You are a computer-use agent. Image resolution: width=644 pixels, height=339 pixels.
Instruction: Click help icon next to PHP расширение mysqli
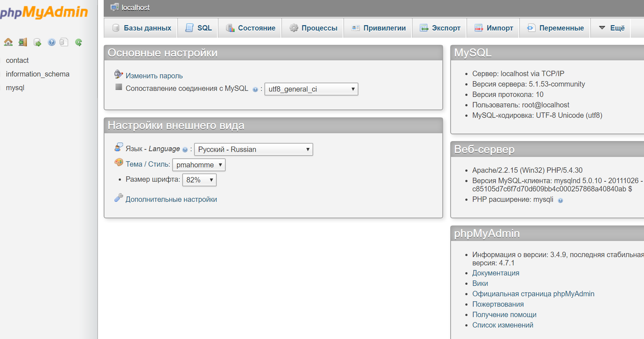click(x=560, y=200)
